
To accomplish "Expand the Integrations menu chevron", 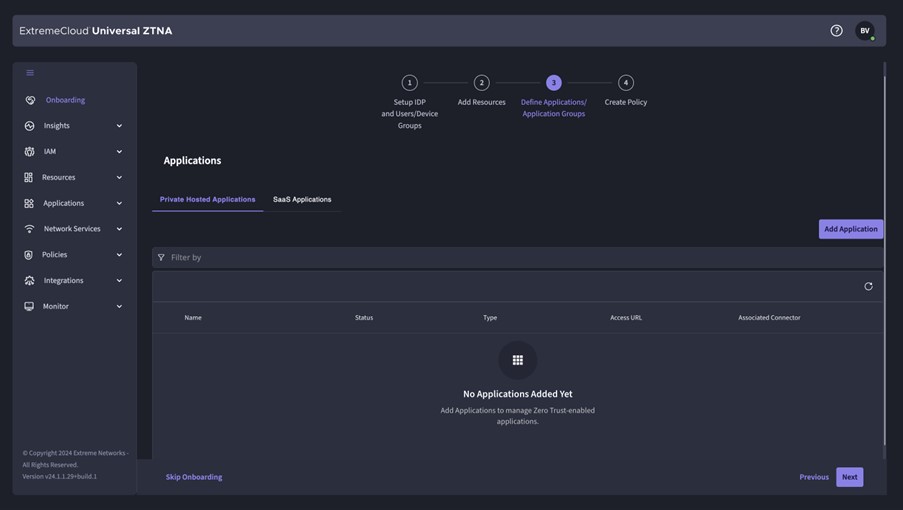I will (119, 281).
